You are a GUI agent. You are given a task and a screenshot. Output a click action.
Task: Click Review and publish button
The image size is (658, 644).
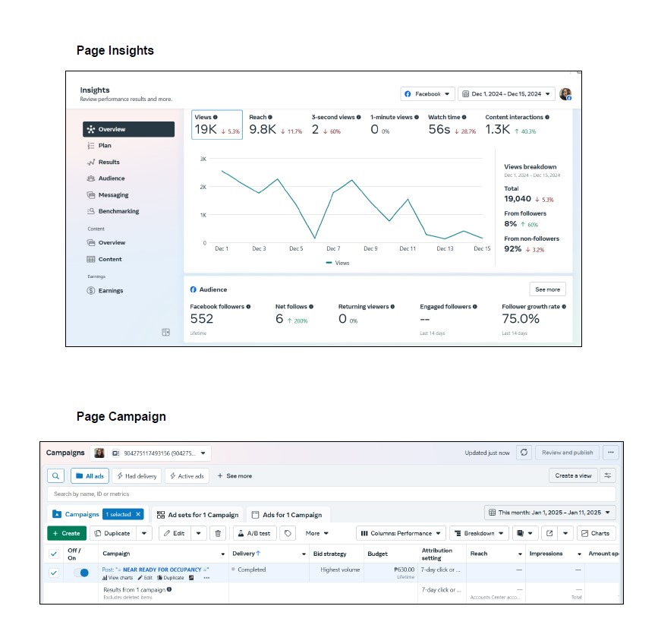(568, 453)
